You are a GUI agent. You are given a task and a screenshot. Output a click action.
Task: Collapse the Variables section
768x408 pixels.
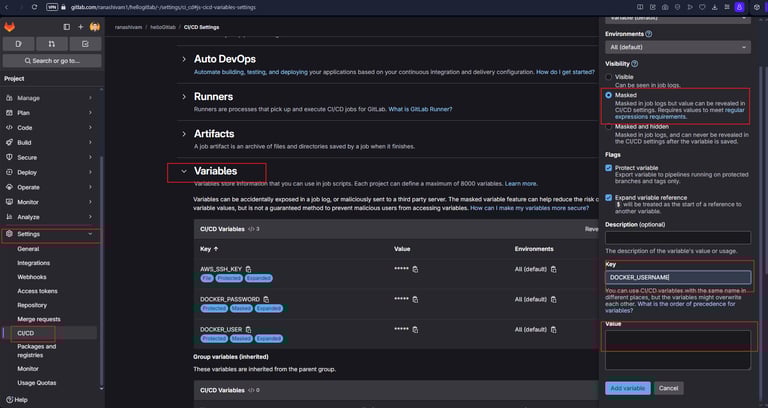(184, 171)
